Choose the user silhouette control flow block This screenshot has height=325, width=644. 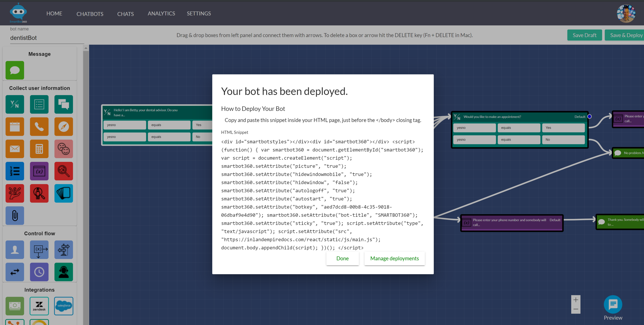tap(15, 250)
